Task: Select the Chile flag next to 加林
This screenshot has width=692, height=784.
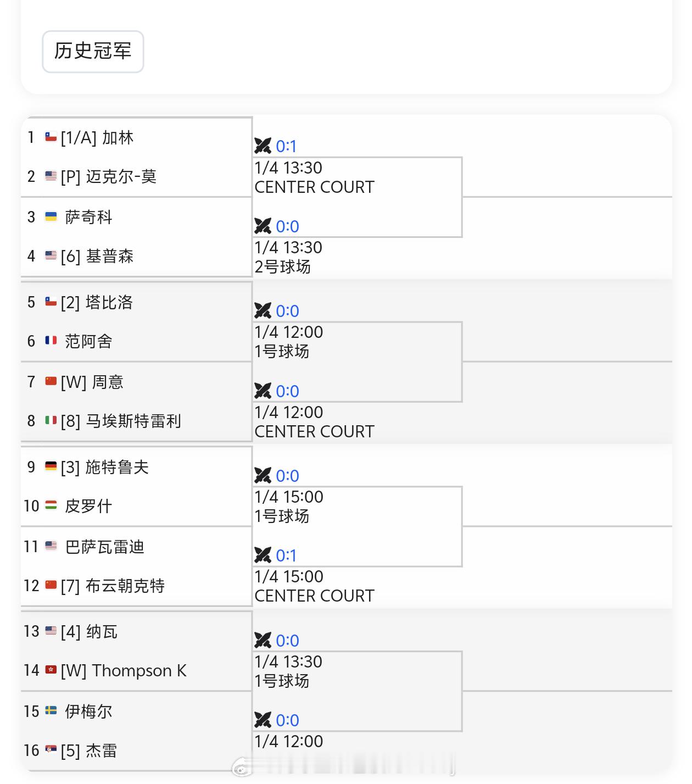Action: click(x=51, y=137)
